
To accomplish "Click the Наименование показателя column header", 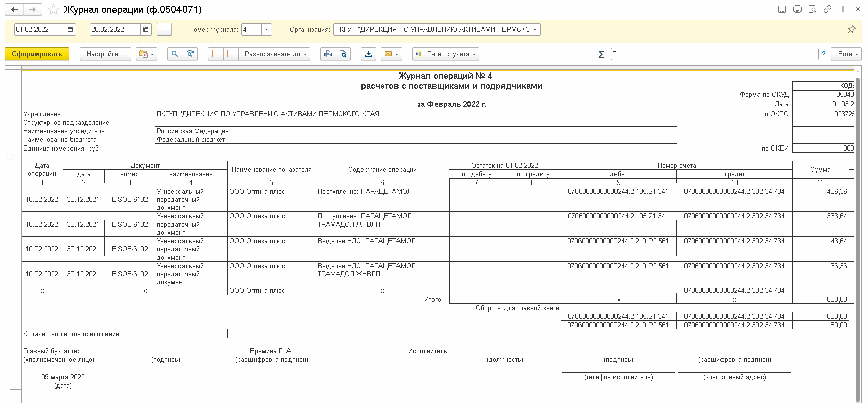I will 272,169.
